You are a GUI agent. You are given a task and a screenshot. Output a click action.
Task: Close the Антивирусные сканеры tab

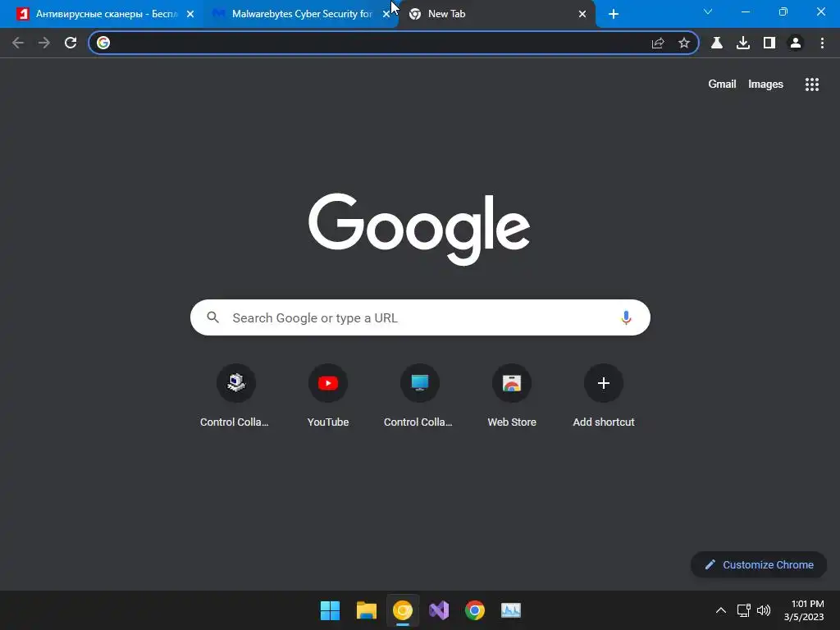point(190,15)
